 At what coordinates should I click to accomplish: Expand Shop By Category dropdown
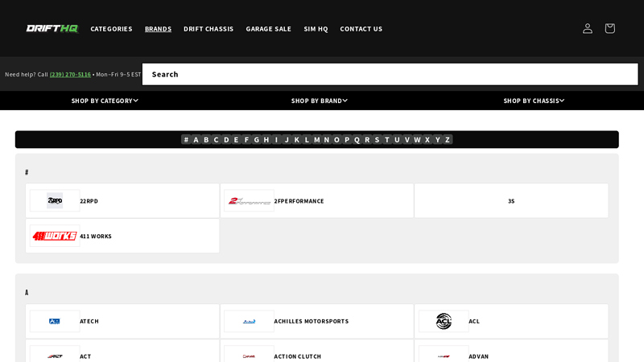point(105,101)
